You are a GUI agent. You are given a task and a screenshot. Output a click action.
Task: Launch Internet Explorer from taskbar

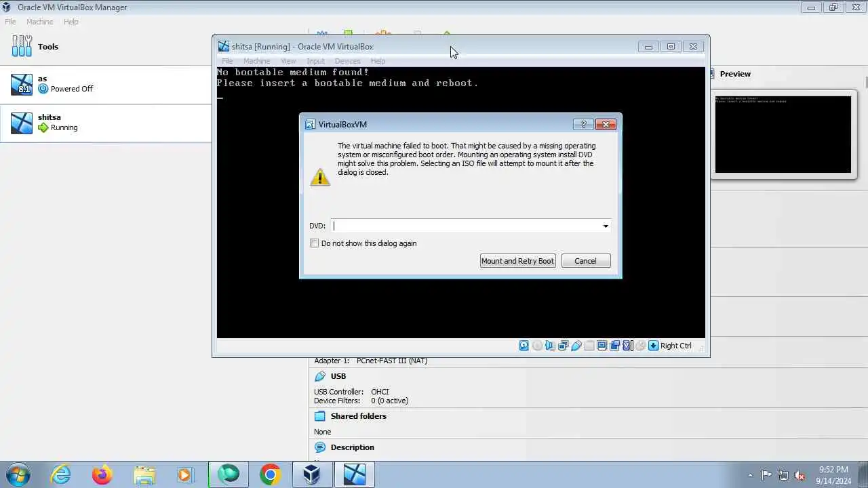tap(61, 474)
